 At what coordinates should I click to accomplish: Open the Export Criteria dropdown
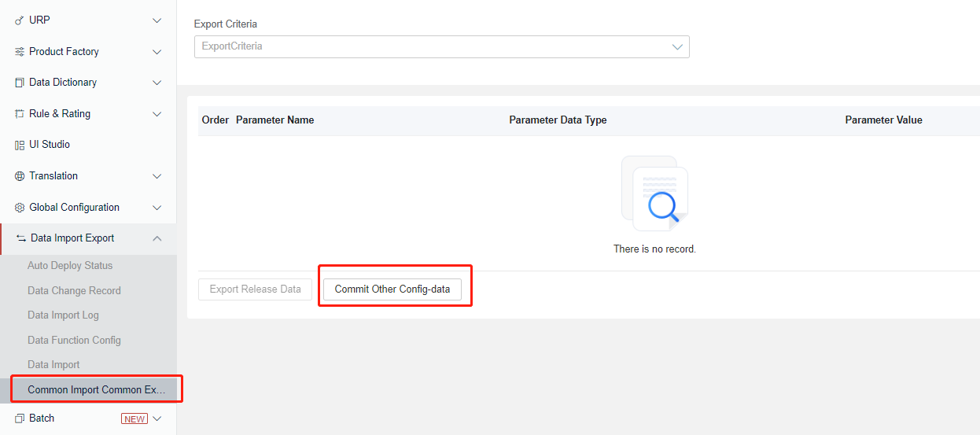tap(441, 46)
